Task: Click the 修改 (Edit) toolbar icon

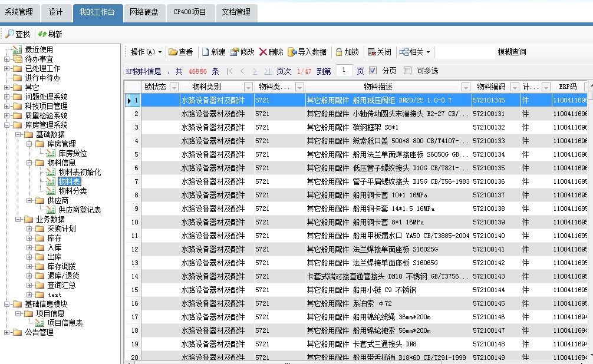Action: [x=234, y=52]
